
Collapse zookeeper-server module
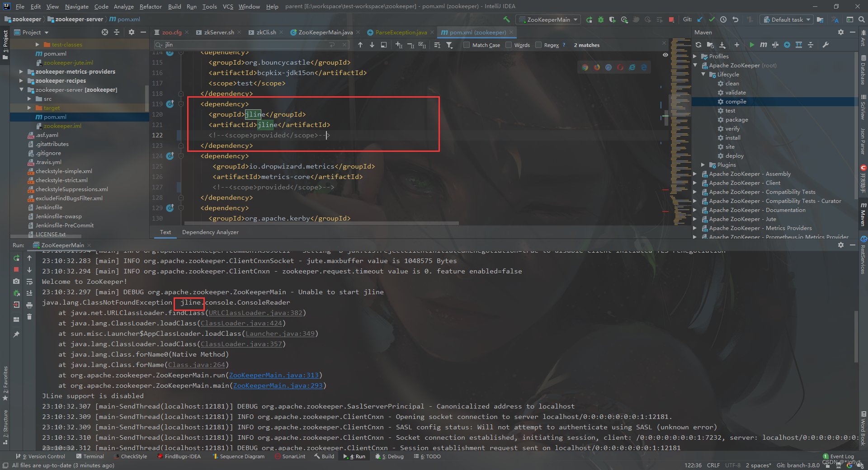(21, 89)
